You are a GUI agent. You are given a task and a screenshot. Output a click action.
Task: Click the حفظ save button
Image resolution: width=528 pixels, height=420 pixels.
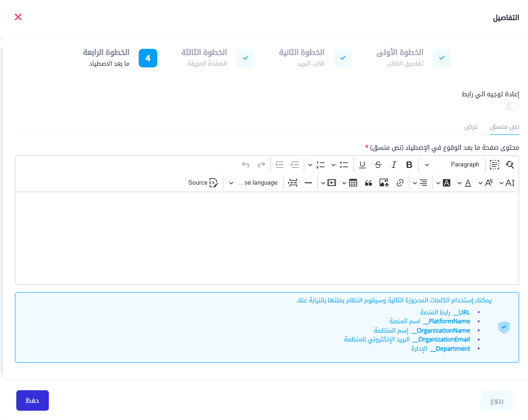pos(33,400)
